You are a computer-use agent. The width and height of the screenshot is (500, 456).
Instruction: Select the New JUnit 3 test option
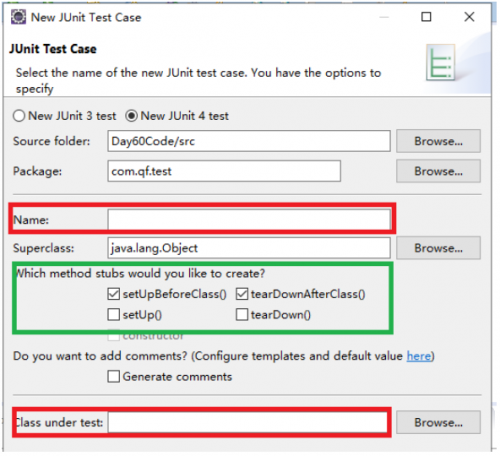point(19,116)
